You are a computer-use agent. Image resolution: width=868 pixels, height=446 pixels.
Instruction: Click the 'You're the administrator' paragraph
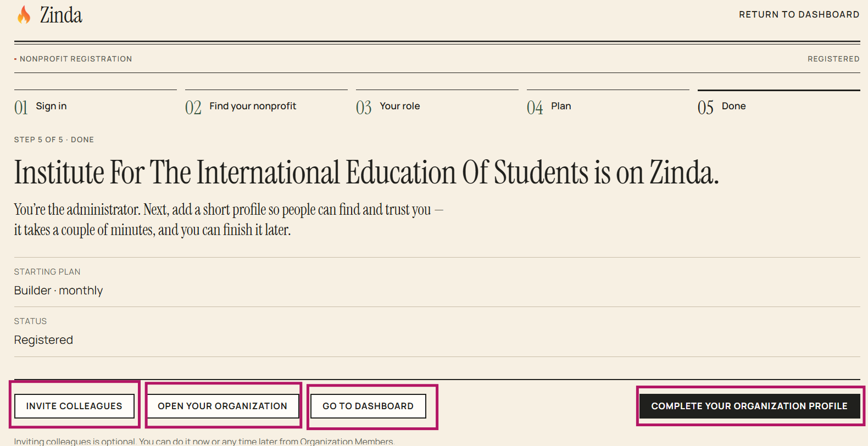229,219
